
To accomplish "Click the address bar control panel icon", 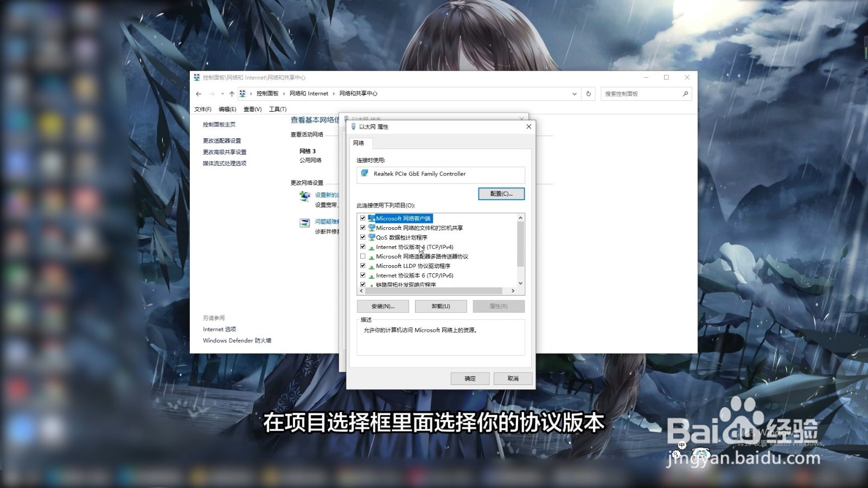I will click(242, 94).
